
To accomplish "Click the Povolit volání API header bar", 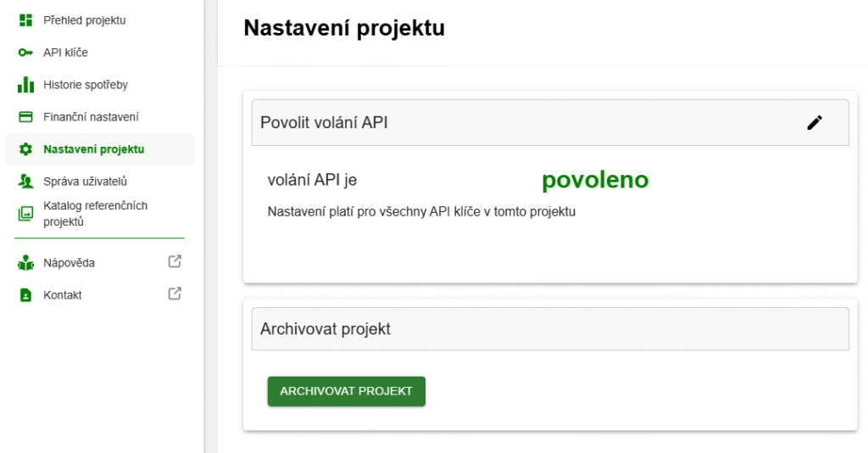I will point(550,122).
